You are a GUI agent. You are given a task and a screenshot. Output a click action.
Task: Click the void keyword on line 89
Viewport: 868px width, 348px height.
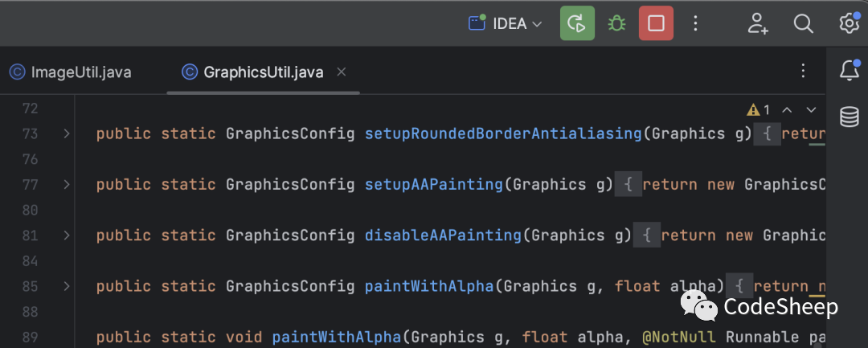pos(244,337)
